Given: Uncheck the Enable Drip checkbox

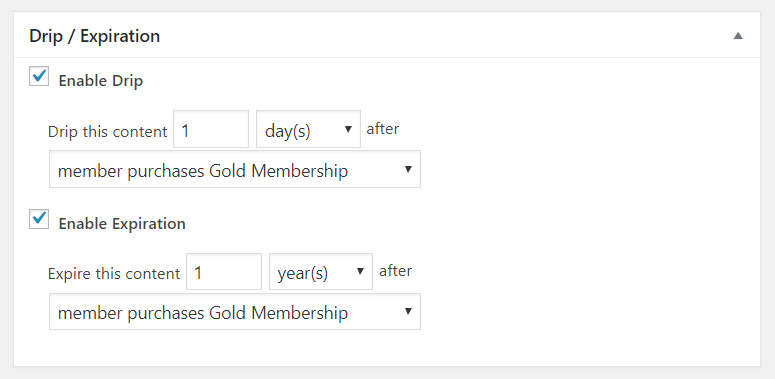Looking at the screenshot, I should point(39,77).
